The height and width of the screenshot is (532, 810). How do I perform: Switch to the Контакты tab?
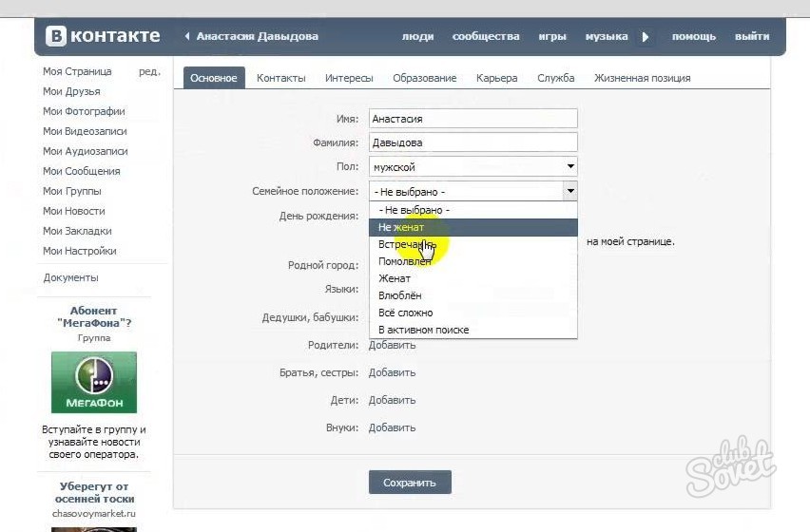pyautogui.click(x=281, y=78)
